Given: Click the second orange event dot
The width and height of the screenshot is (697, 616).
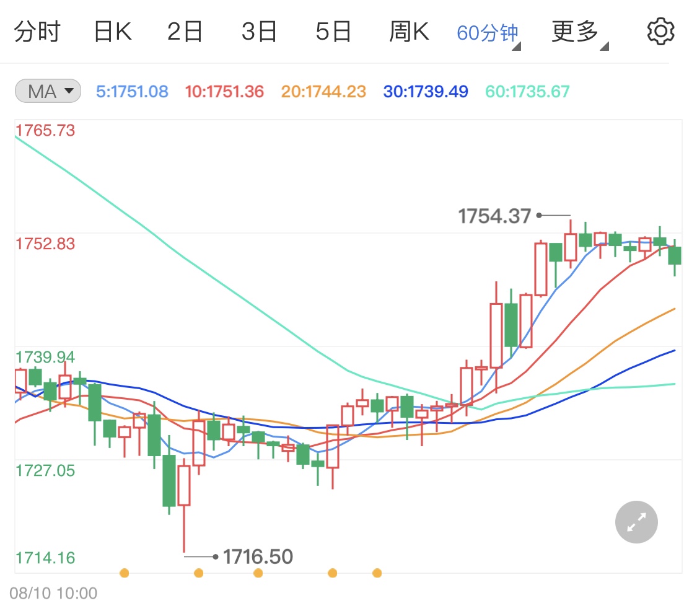Looking at the screenshot, I should coord(199,573).
